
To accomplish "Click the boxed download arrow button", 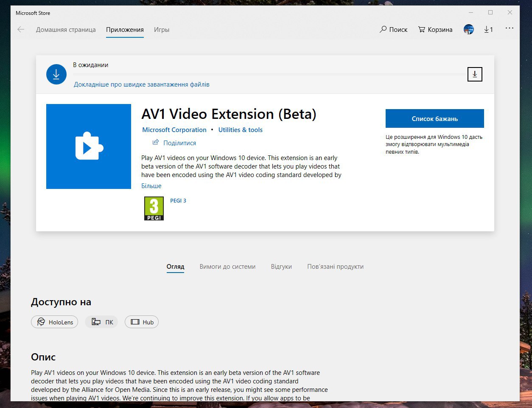I will click(475, 74).
